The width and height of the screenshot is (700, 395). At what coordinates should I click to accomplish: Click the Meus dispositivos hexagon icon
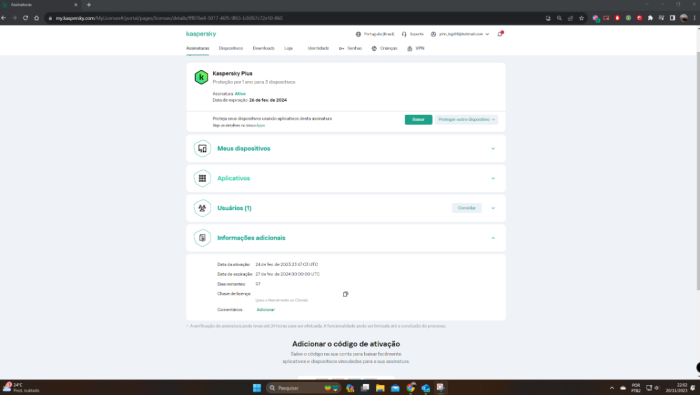(x=202, y=149)
